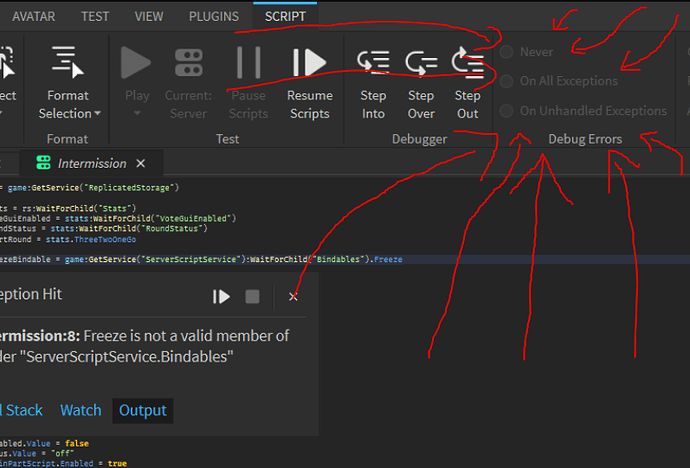Expand the Format Selection dropdown arrow
Image resolution: width=690 pixels, height=468 pixels.
click(97, 113)
